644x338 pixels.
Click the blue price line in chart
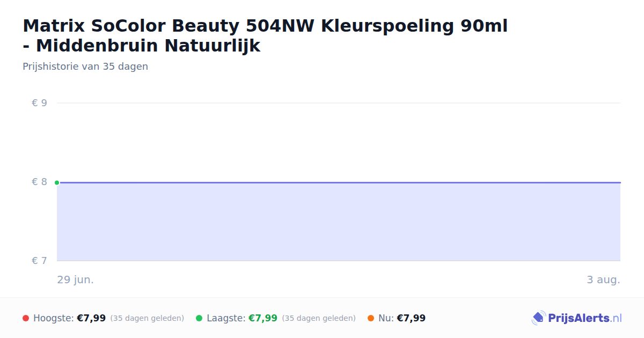[x=339, y=182]
